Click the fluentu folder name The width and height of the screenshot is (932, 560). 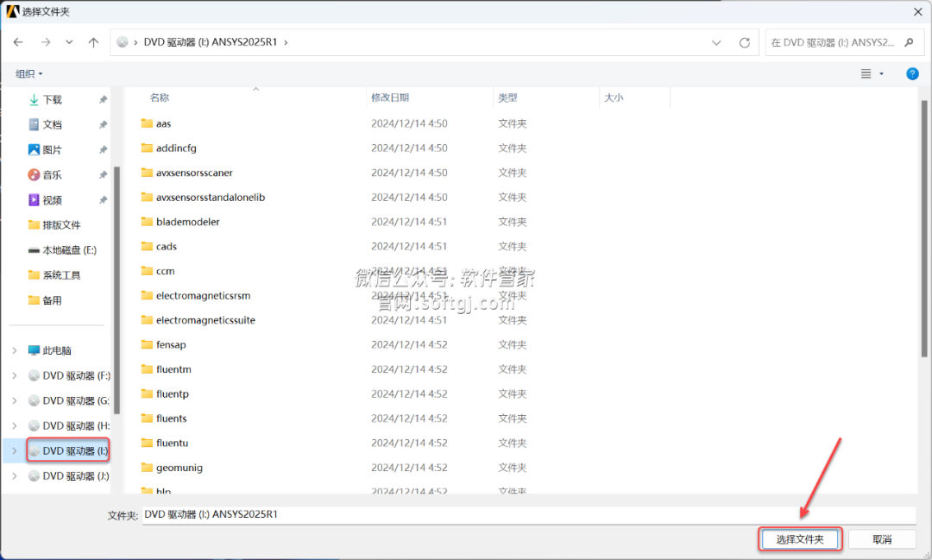[x=173, y=443]
